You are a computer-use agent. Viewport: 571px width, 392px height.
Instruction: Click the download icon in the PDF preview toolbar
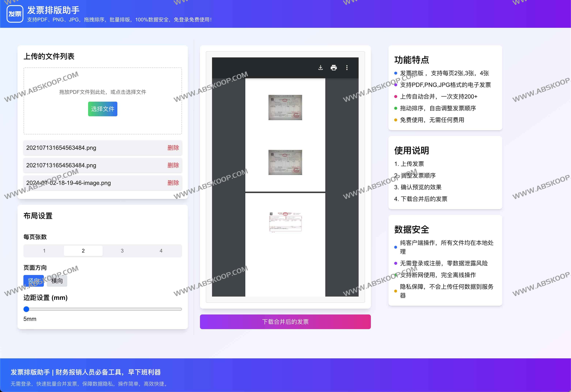[x=321, y=68]
